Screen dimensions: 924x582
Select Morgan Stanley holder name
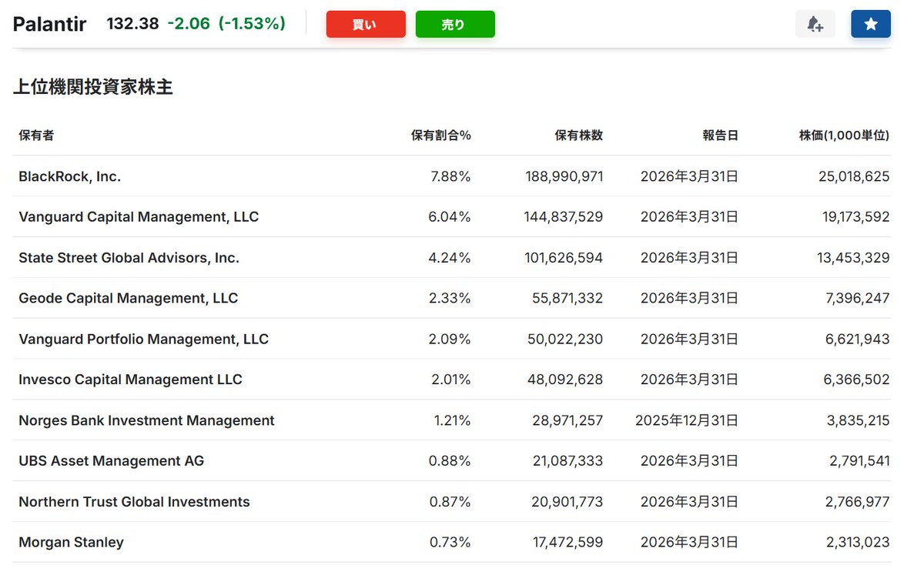click(x=72, y=543)
